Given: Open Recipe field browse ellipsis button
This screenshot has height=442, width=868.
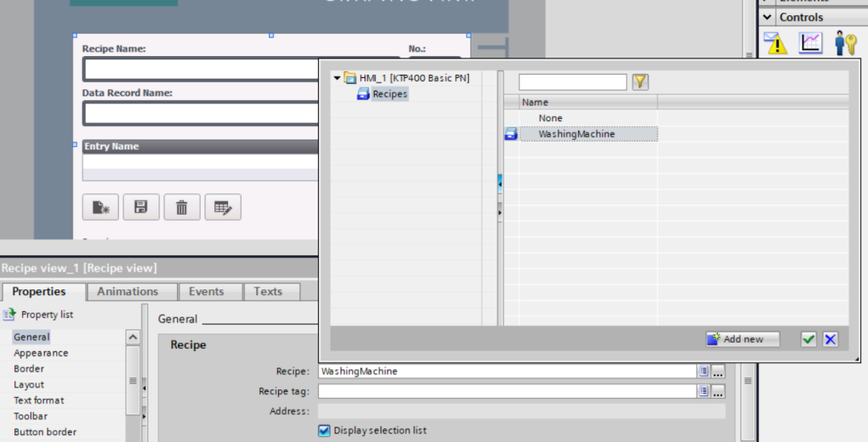Looking at the screenshot, I should click(718, 372).
